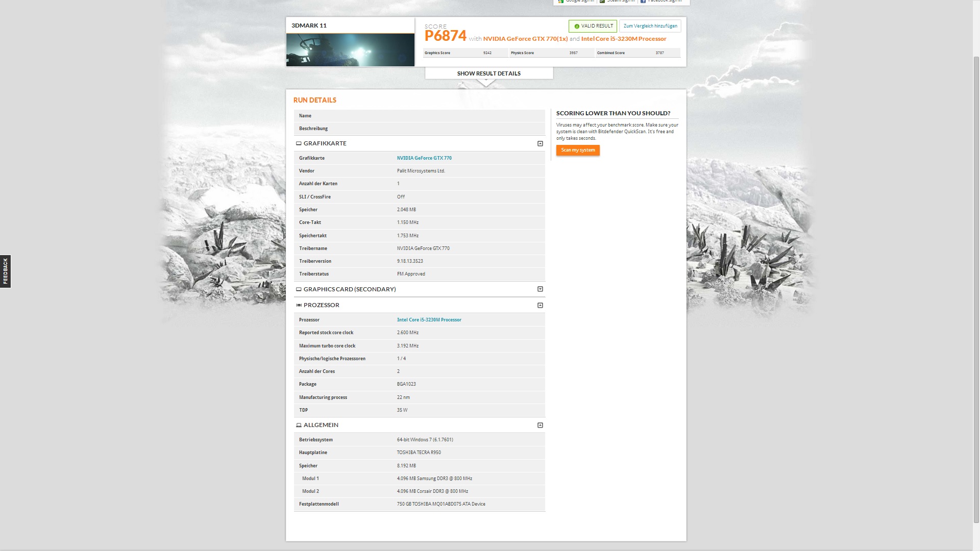
Task: Click the Valid Result badge
Action: pos(596,26)
